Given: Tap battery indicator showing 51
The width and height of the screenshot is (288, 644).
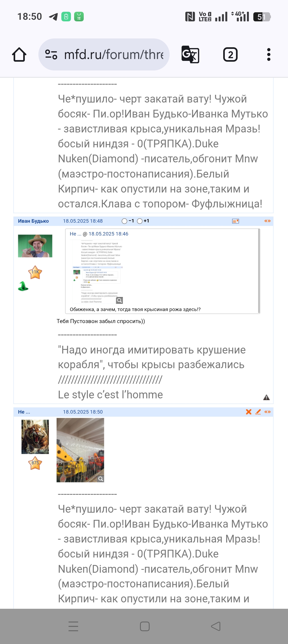Looking at the screenshot, I should coord(262,17).
